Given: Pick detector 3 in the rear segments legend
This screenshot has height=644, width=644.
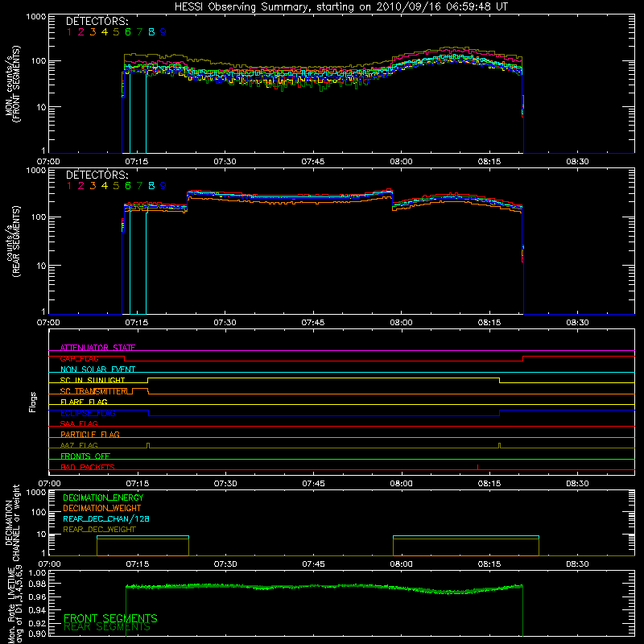Looking at the screenshot, I should tap(93, 186).
